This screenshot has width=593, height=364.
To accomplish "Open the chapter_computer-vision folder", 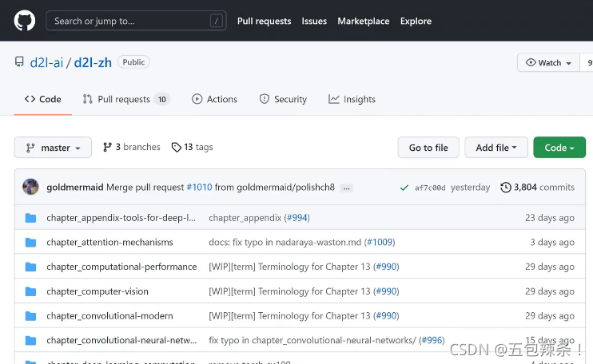I will tap(98, 291).
